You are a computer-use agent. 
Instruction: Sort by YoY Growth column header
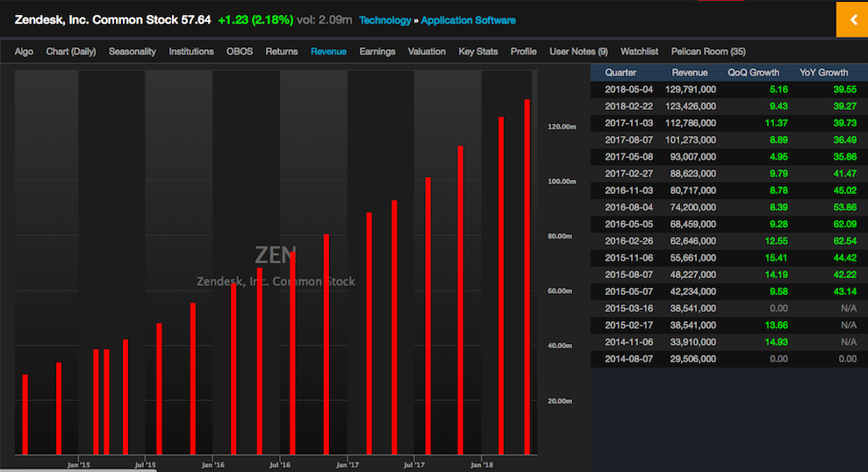click(824, 73)
